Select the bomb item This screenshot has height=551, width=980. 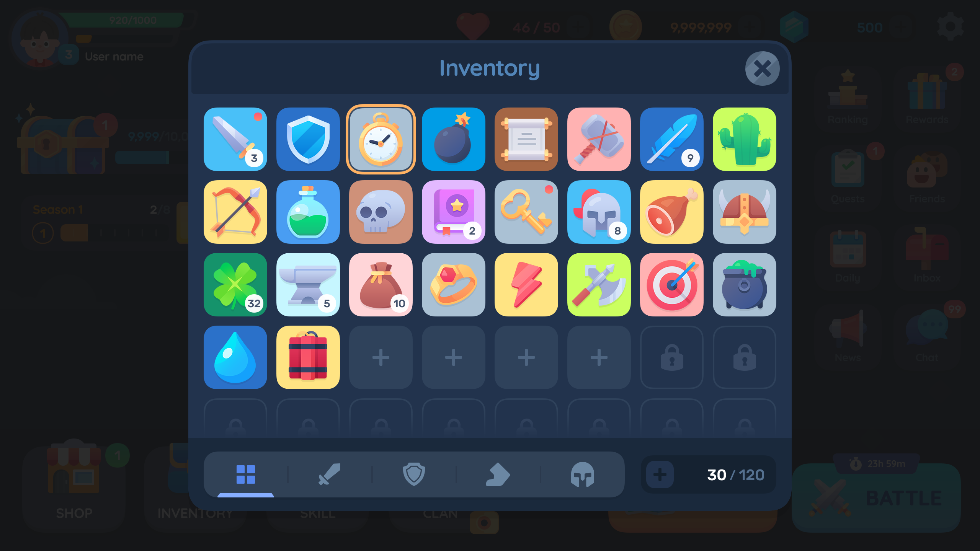[x=453, y=139]
